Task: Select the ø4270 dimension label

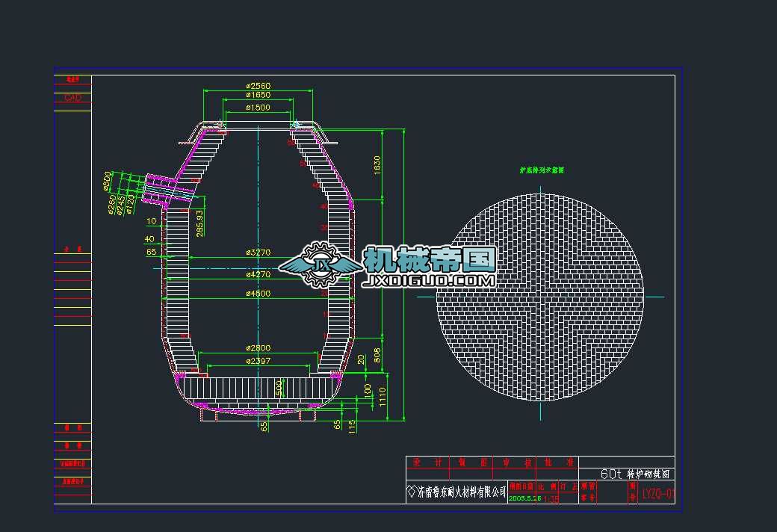Action: 258,275
